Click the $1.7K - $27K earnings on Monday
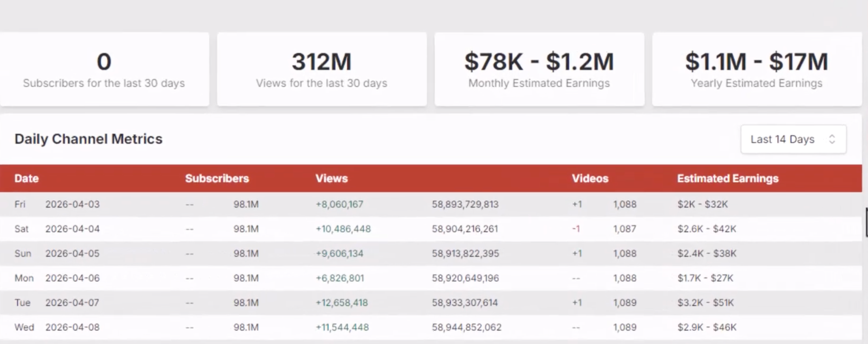The height and width of the screenshot is (344, 868). point(705,278)
